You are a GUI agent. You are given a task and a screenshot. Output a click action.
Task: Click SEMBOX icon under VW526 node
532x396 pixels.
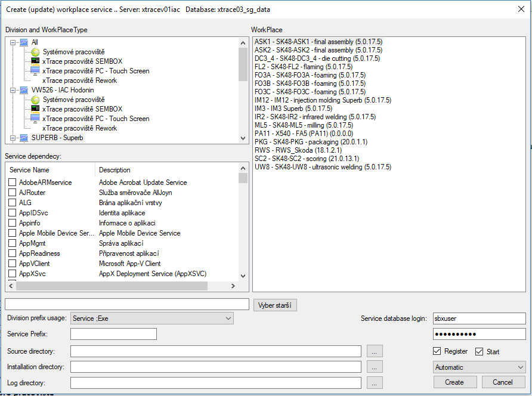click(x=35, y=109)
